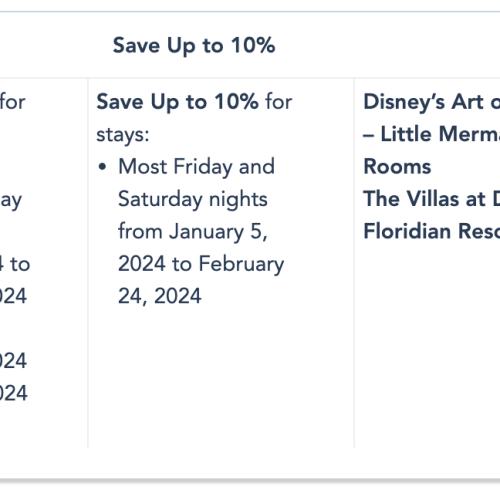The width and height of the screenshot is (500, 500).
Task: Click the bold "Rooms" text
Action: click(397, 166)
